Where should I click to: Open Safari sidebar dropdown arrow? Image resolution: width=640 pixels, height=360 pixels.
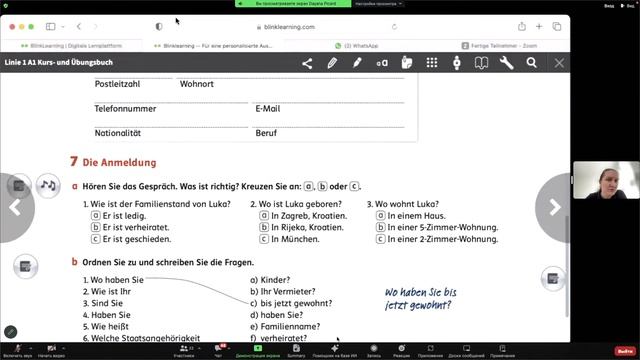[63, 27]
